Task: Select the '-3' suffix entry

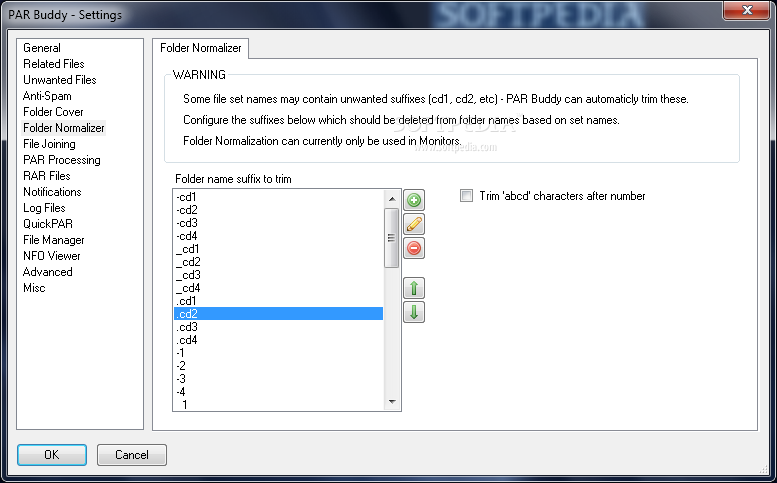Action: point(278,379)
